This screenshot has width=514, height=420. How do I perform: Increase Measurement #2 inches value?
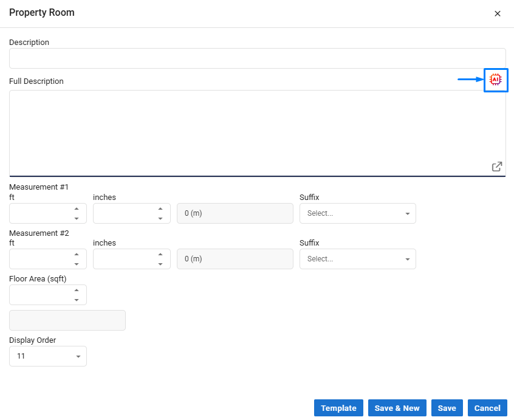(x=160, y=255)
